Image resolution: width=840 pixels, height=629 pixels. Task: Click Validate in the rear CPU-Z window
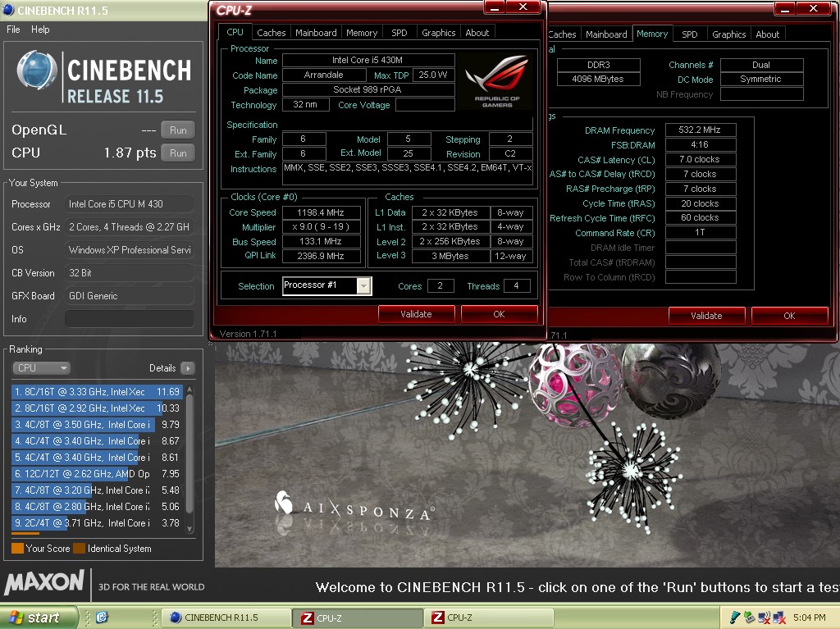point(706,316)
